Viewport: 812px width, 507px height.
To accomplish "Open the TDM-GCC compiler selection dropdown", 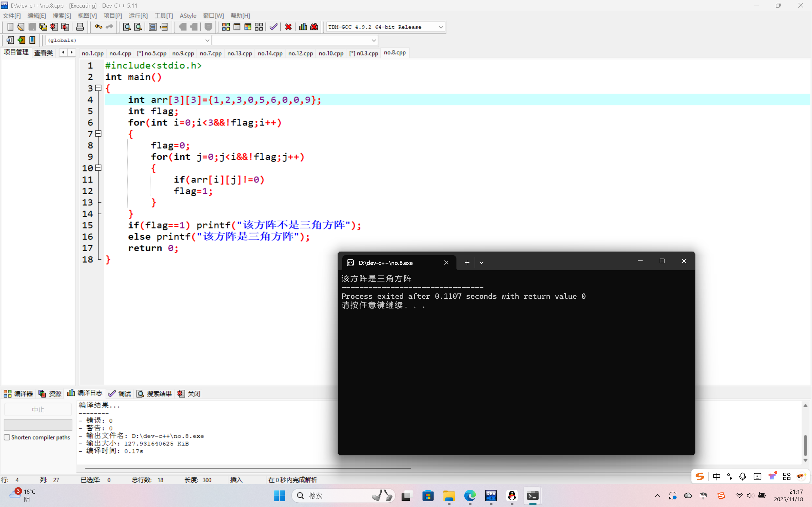I will point(441,27).
